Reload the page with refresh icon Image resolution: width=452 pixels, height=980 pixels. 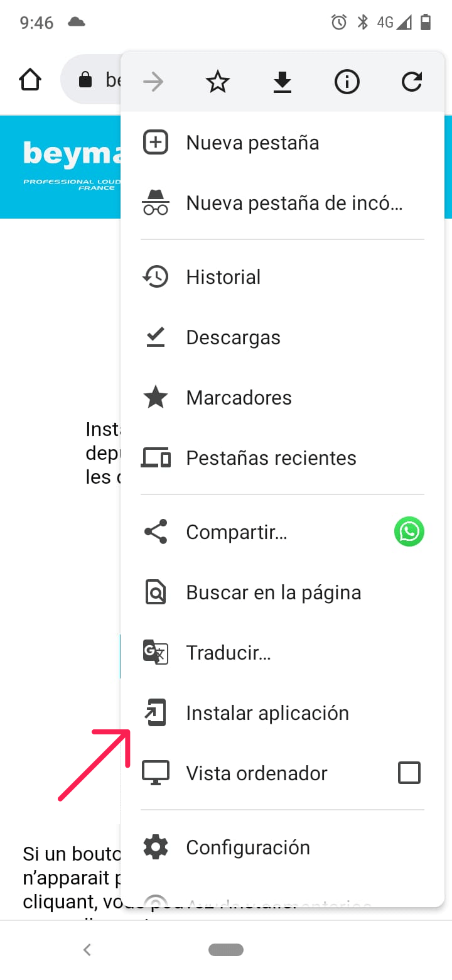coord(412,82)
